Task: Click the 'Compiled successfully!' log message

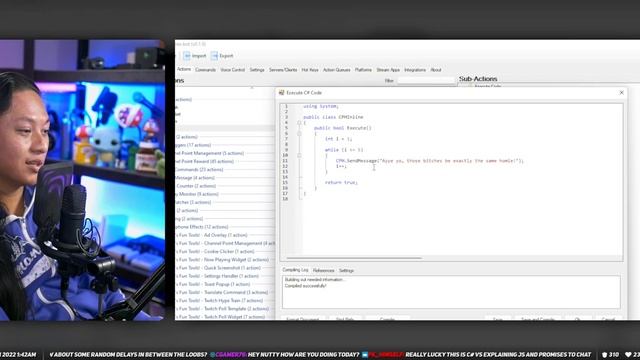Action: click(305, 286)
